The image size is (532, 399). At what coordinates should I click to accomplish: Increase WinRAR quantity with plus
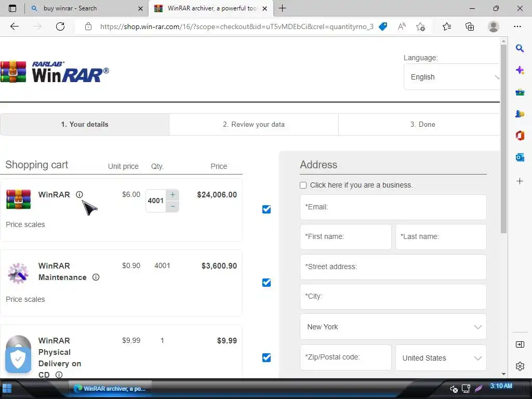172,195
